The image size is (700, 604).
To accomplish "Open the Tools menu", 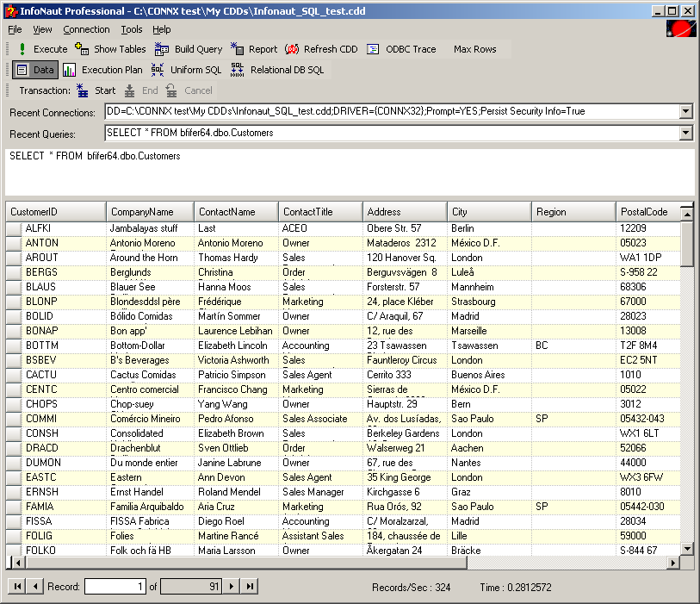I will [132, 29].
